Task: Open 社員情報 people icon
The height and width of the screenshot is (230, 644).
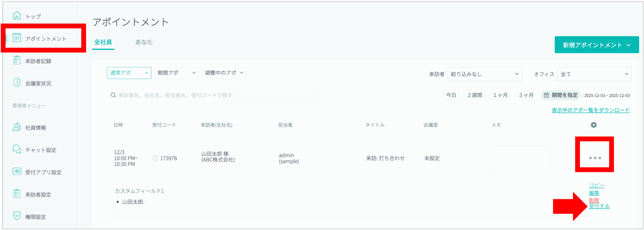Action: pyautogui.click(x=17, y=127)
